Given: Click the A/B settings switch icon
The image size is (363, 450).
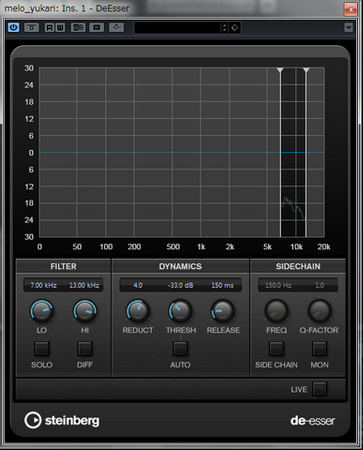Looking at the screenshot, I should point(78,27).
